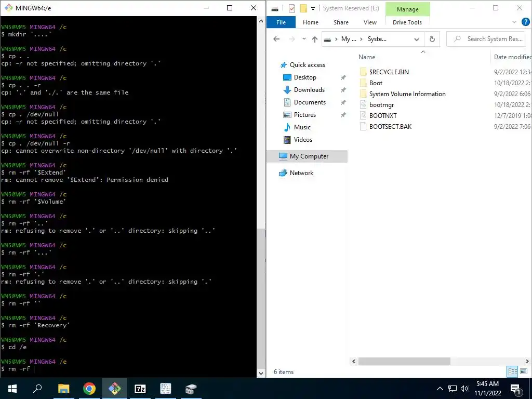532x399 pixels.
Task: Open Pictures in the navigation pane
Action: [x=304, y=115]
